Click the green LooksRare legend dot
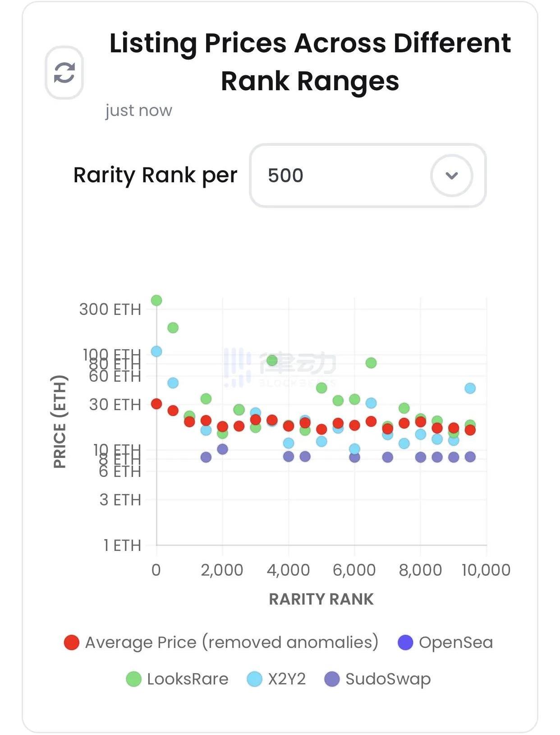This screenshot has width=560, height=735. click(133, 679)
